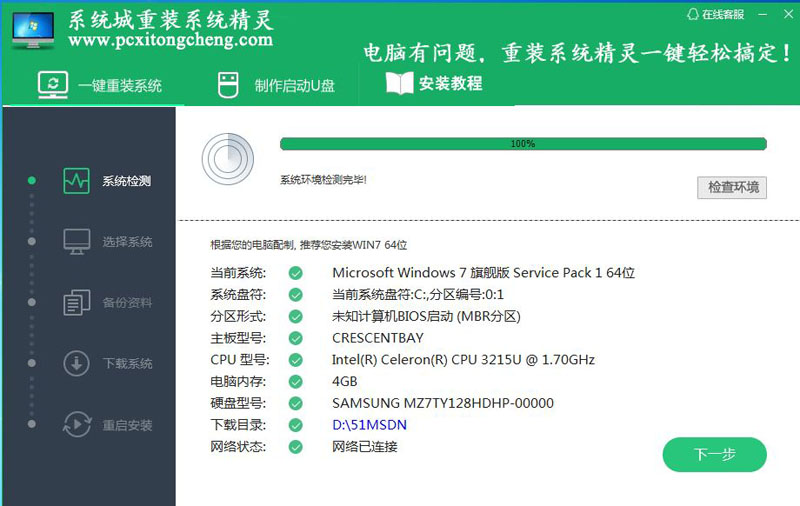Screen dimensions: 800x506
Task: Click the 100% green progress bar
Action: point(523,144)
